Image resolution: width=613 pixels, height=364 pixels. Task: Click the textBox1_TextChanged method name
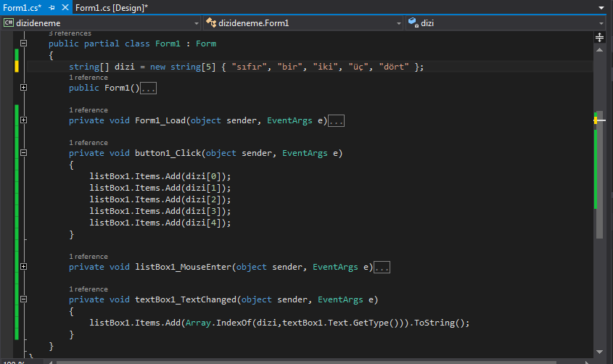(186, 299)
